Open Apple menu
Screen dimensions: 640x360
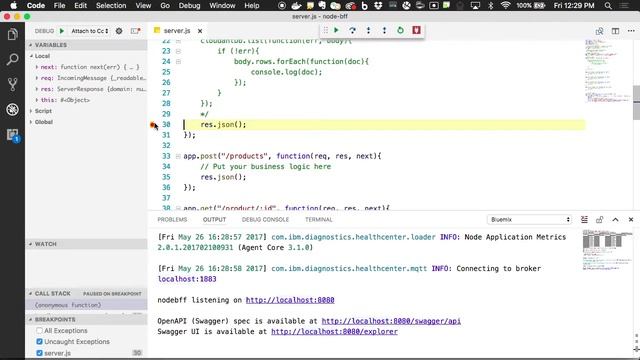[x=13, y=6]
